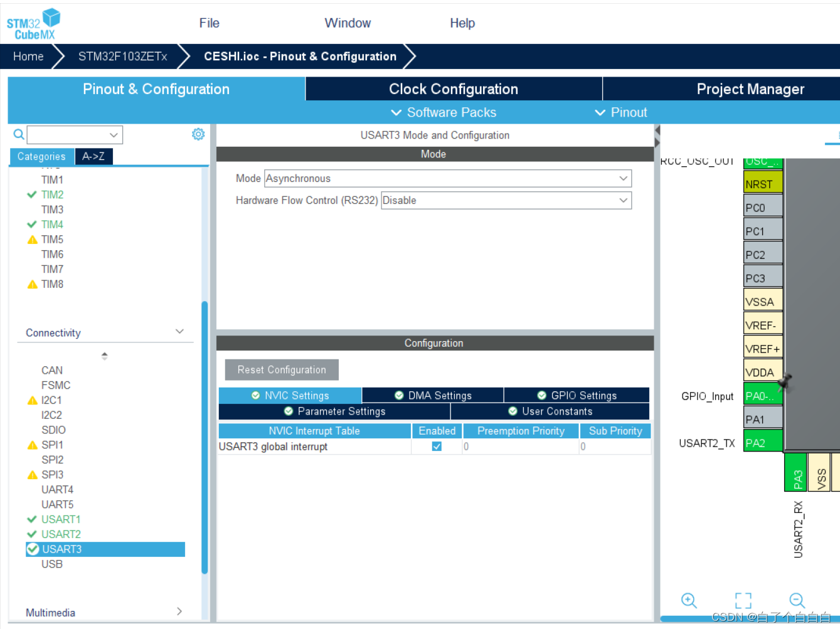The height and width of the screenshot is (629, 840).
Task: Open the Help menu
Action: pyautogui.click(x=462, y=23)
